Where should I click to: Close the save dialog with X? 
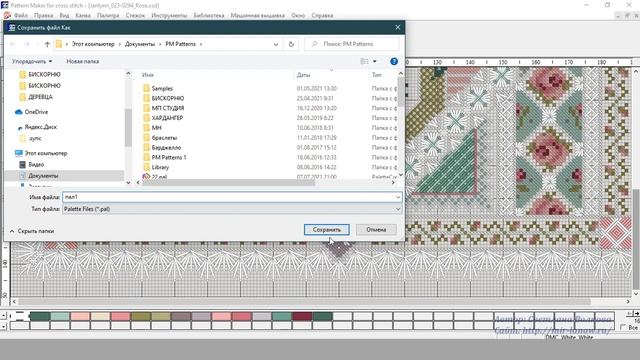[x=398, y=27]
